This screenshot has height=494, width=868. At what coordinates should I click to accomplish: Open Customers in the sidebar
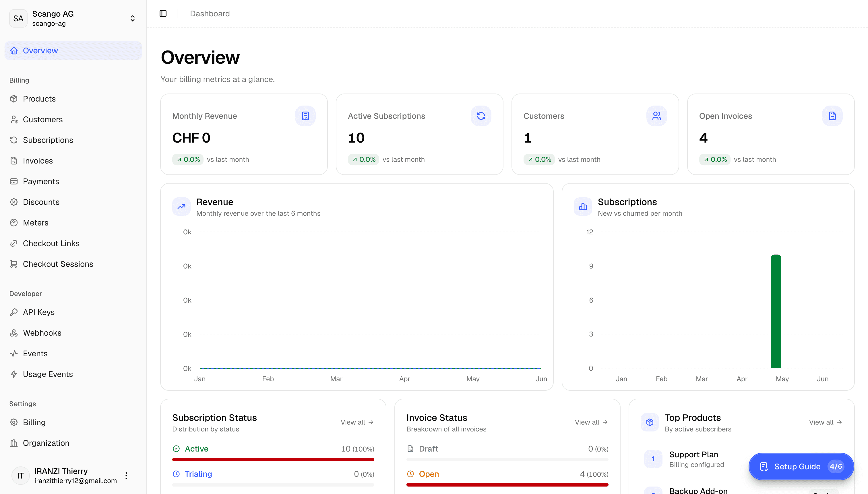(x=73, y=119)
